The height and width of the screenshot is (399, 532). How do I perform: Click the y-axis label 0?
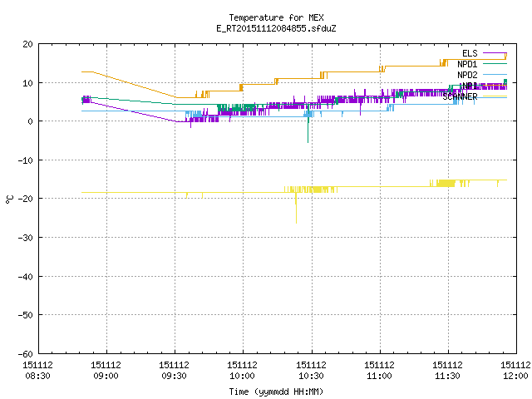(31, 121)
